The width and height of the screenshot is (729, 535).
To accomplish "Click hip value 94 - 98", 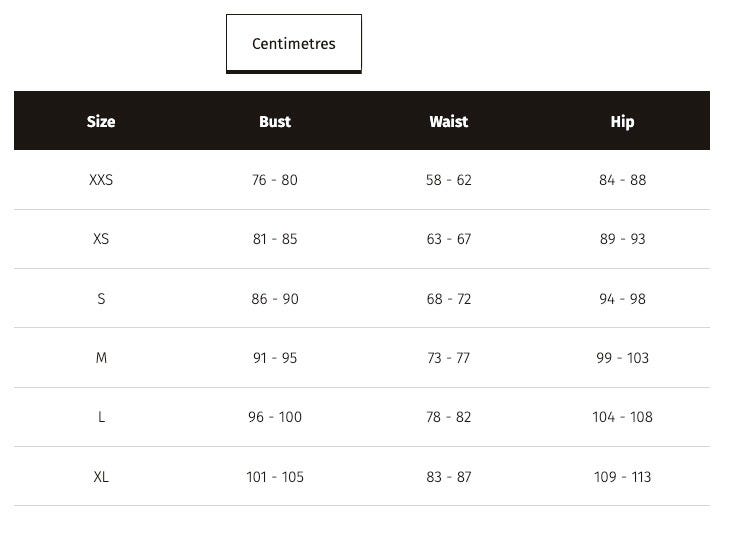I will [622, 298].
